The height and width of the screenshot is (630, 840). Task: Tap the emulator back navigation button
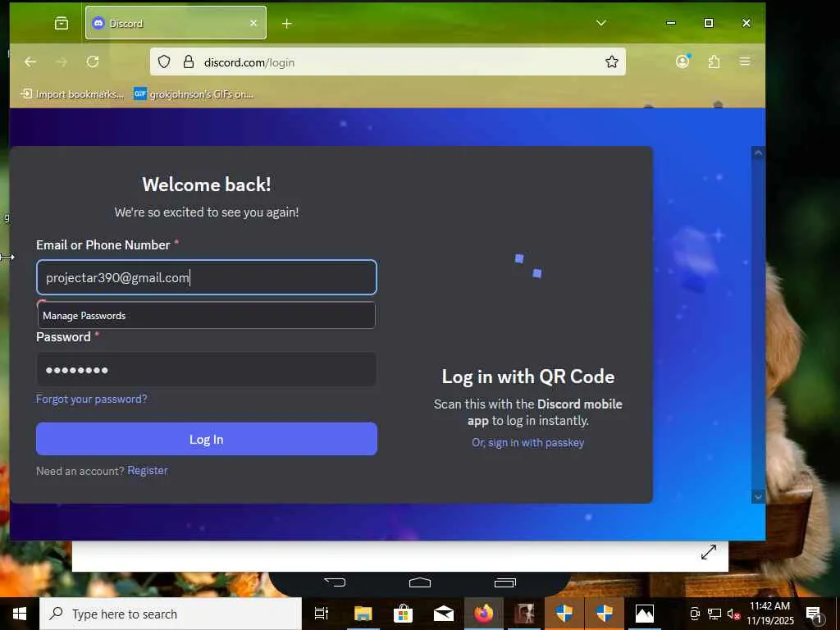[x=336, y=582]
